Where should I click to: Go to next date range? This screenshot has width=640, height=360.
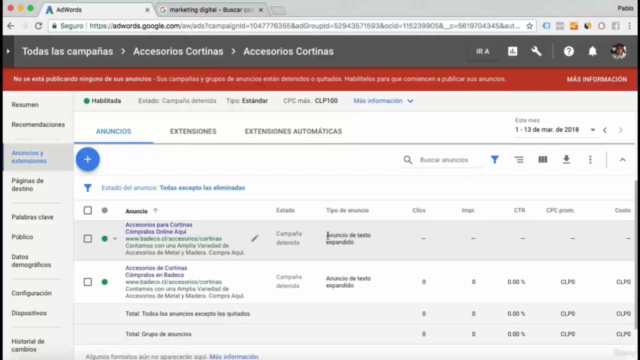pyautogui.click(x=620, y=130)
